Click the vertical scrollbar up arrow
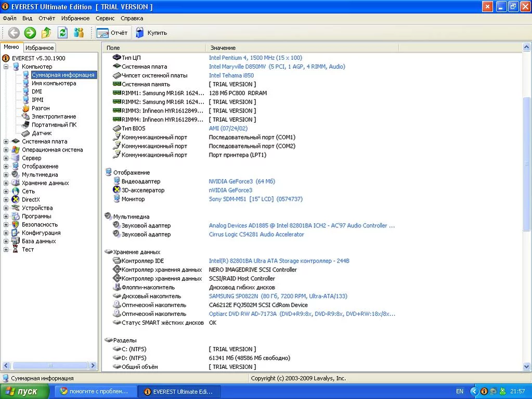Viewport: 532px width, 399px height. 526,47
